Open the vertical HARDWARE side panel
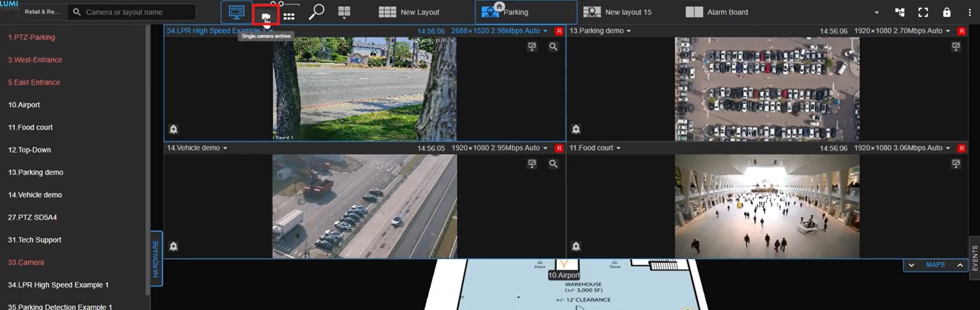This screenshot has height=310, width=980. click(156, 258)
